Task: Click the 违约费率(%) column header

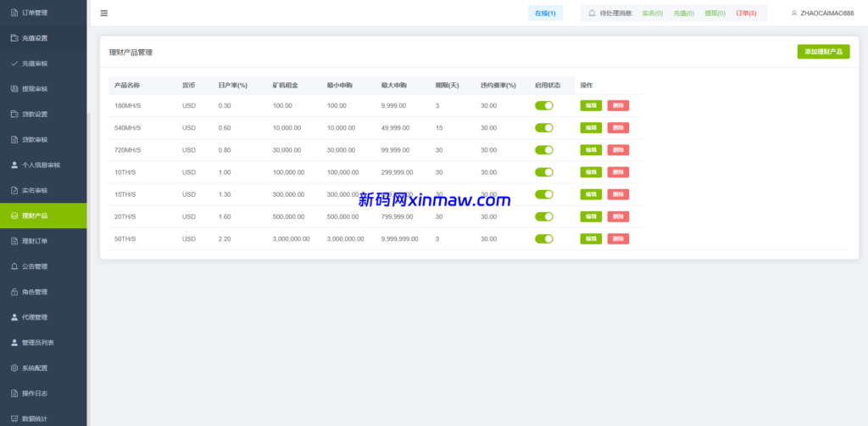Action: (498, 86)
